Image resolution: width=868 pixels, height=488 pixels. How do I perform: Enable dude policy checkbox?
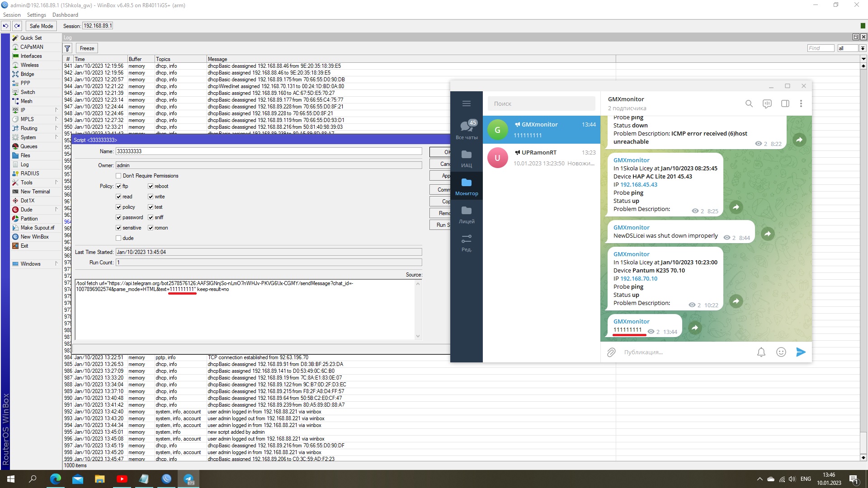point(118,238)
